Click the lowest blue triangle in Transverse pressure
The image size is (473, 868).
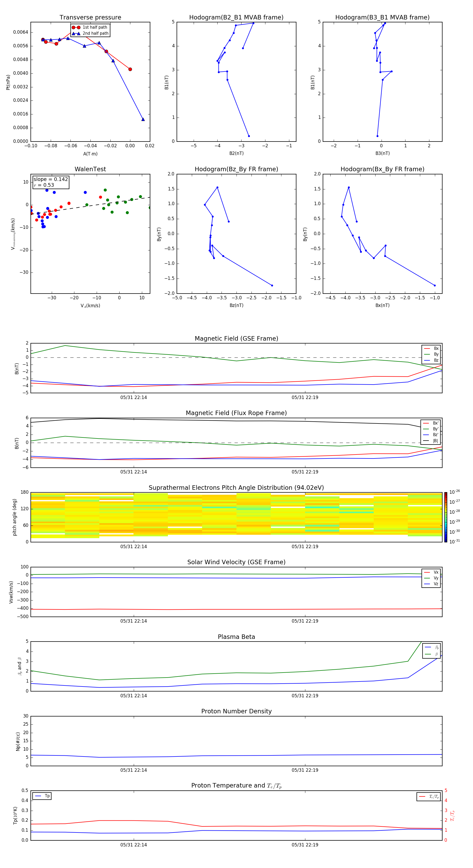[143, 119]
